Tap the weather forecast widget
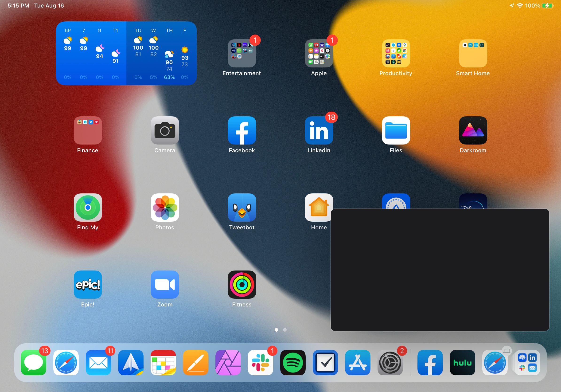The image size is (561, 392). (x=126, y=53)
